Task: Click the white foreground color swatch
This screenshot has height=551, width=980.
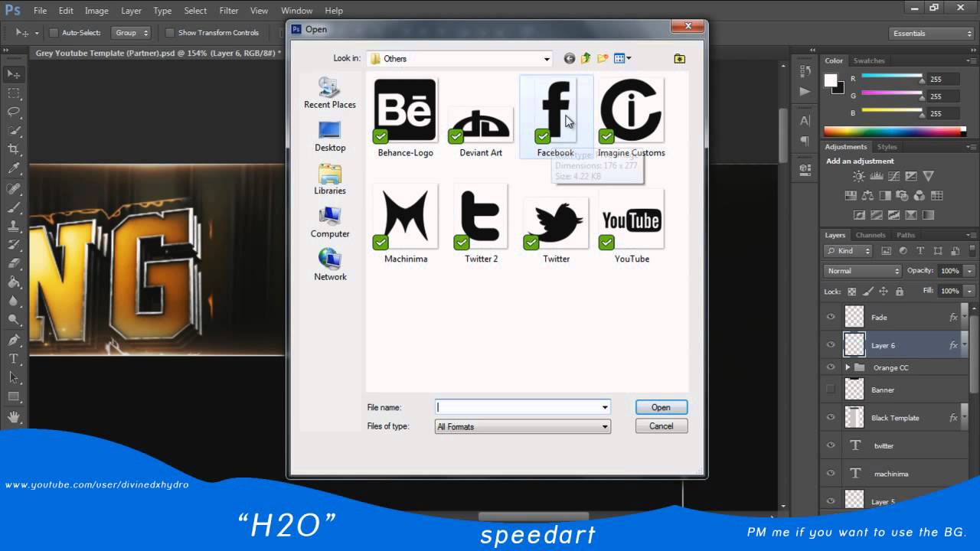Action: [x=830, y=80]
